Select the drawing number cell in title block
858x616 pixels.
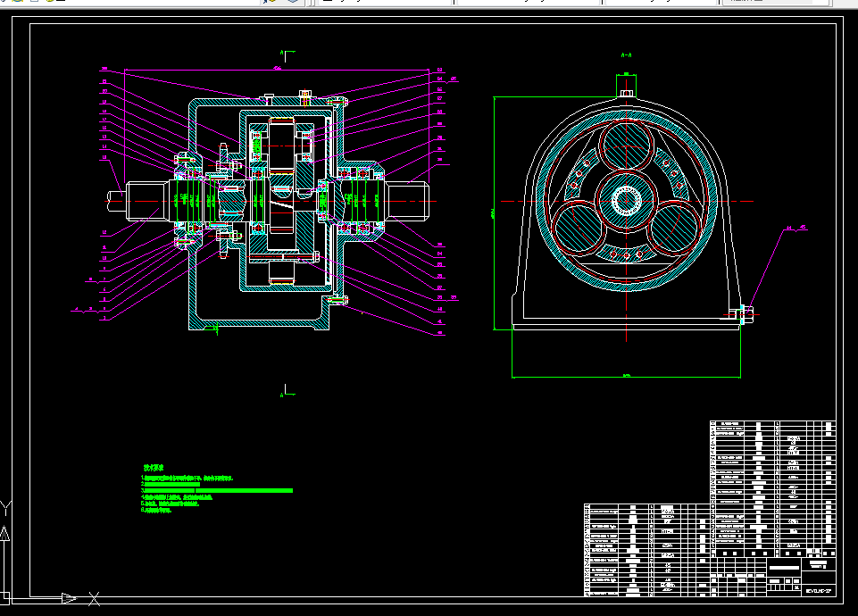[819, 591]
